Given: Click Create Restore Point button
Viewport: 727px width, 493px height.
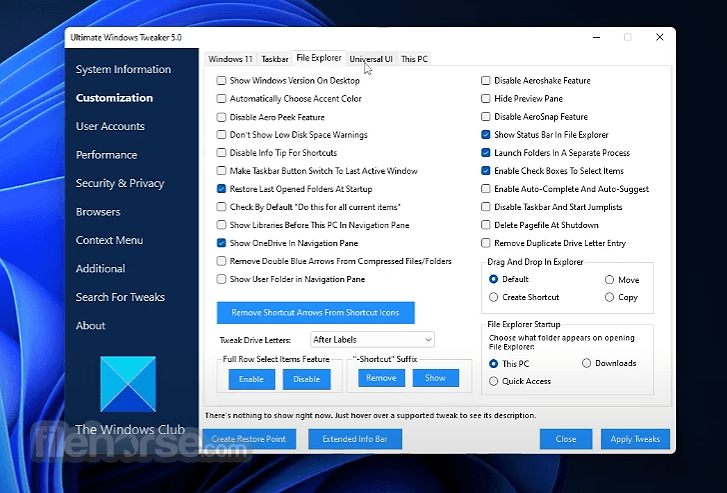Looking at the screenshot, I should [249, 439].
